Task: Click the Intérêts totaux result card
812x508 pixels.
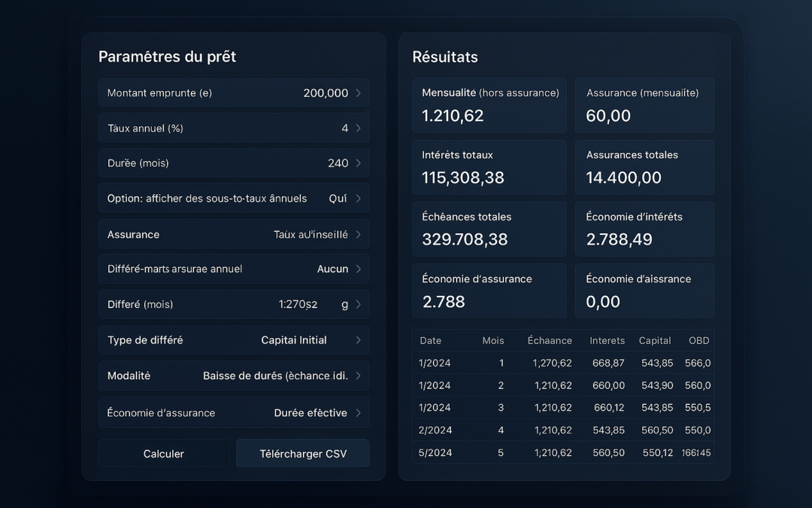Action: (x=489, y=166)
